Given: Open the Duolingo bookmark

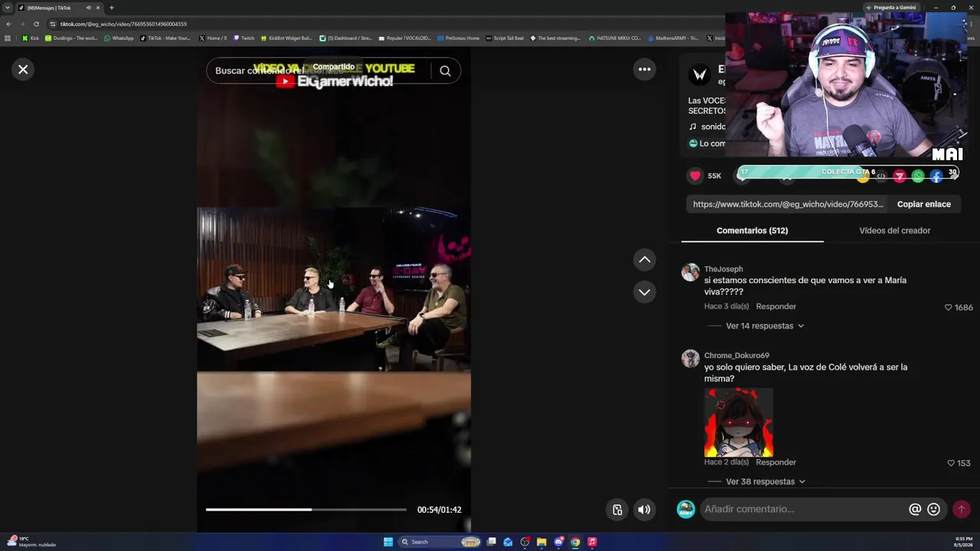Looking at the screenshot, I should tap(71, 38).
